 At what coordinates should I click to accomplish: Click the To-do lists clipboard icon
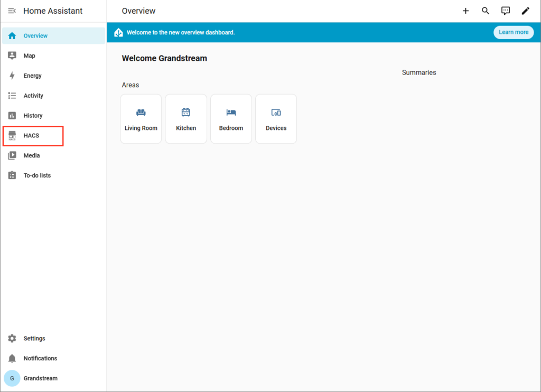[x=12, y=175]
